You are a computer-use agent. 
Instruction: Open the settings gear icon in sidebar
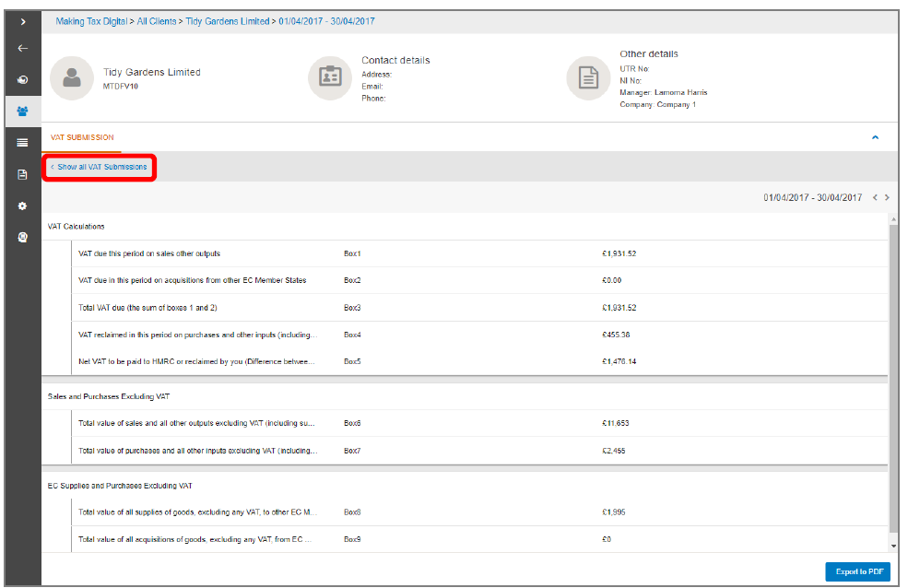point(22,206)
